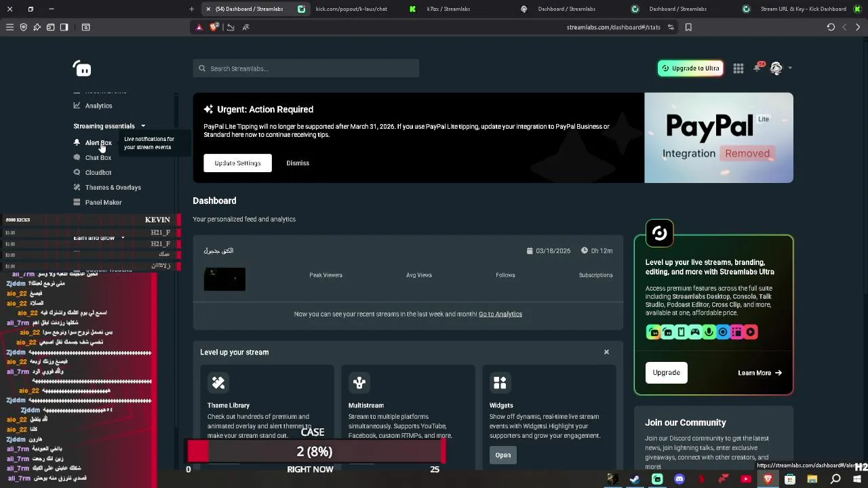
Task: Open the recent stream thumbnail
Action: (x=224, y=279)
